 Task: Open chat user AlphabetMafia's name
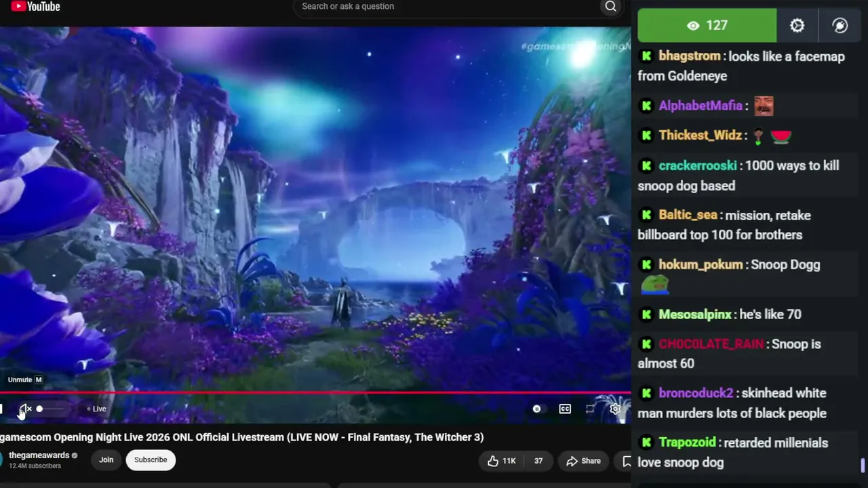tap(701, 106)
